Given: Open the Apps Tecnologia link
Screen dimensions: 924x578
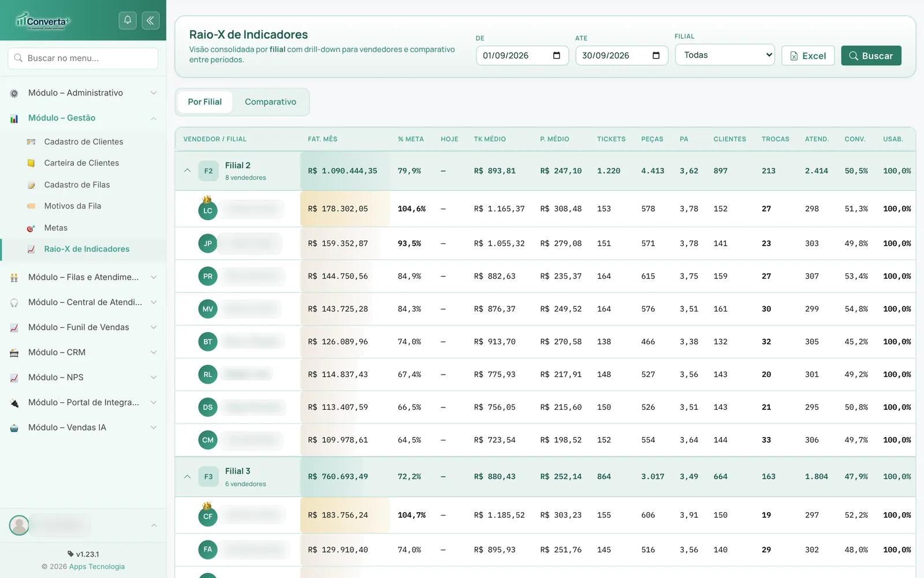Looking at the screenshot, I should point(97,566).
